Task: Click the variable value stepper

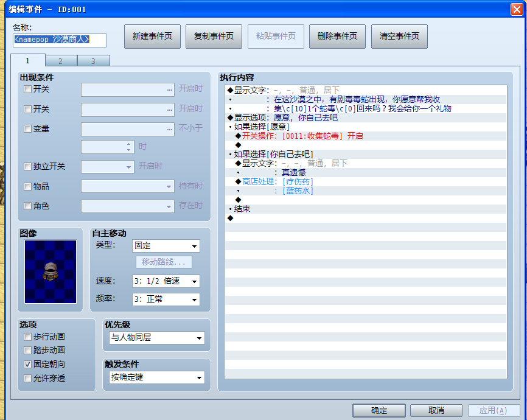Action: click(x=129, y=147)
